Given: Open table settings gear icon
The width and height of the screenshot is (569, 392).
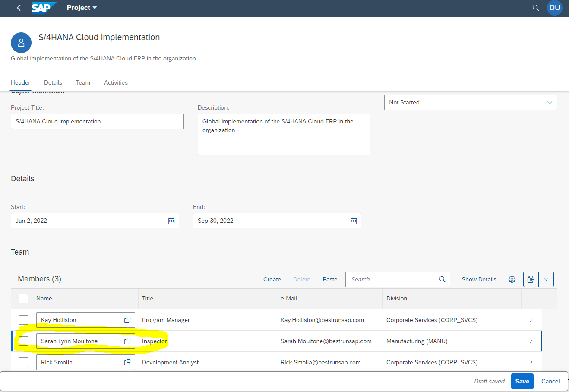Looking at the screenshot, I should [512, 279].
